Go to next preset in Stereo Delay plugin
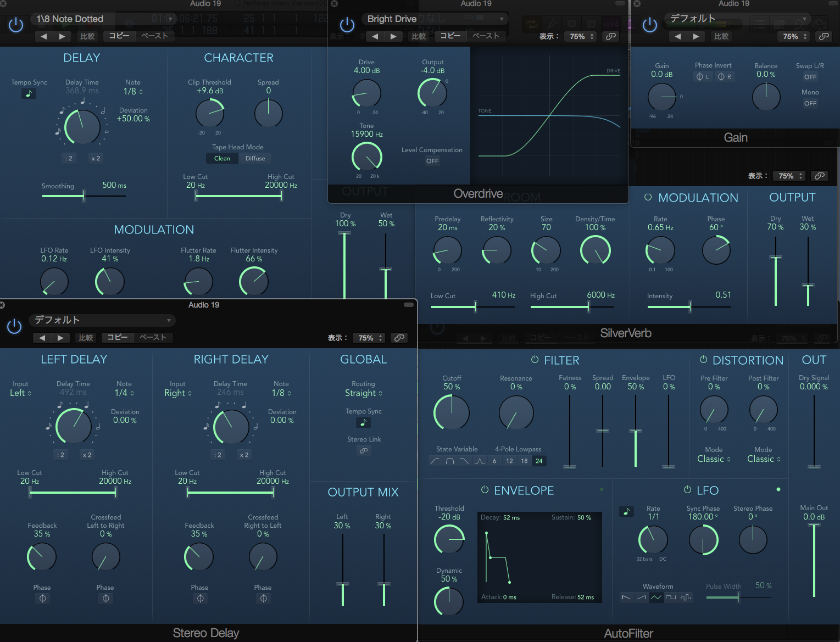This screenshot has height=642, width=840. (60, 338)
